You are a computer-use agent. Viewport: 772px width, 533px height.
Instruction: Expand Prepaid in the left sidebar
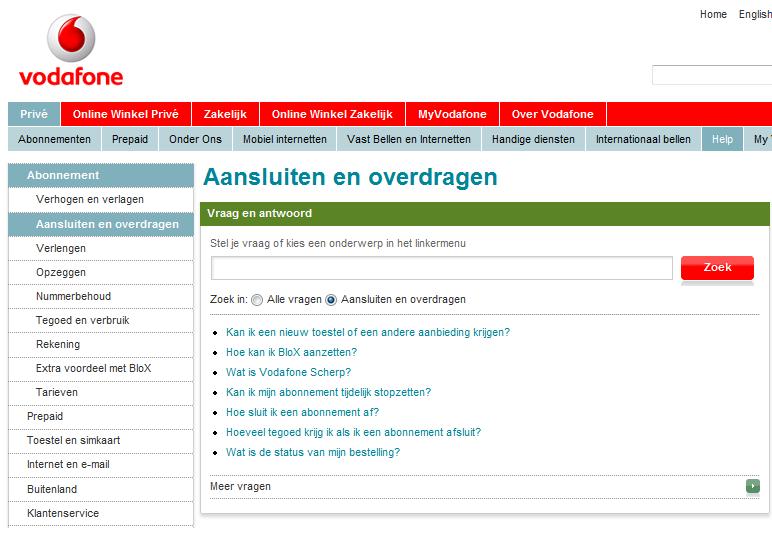pos(101,416)
